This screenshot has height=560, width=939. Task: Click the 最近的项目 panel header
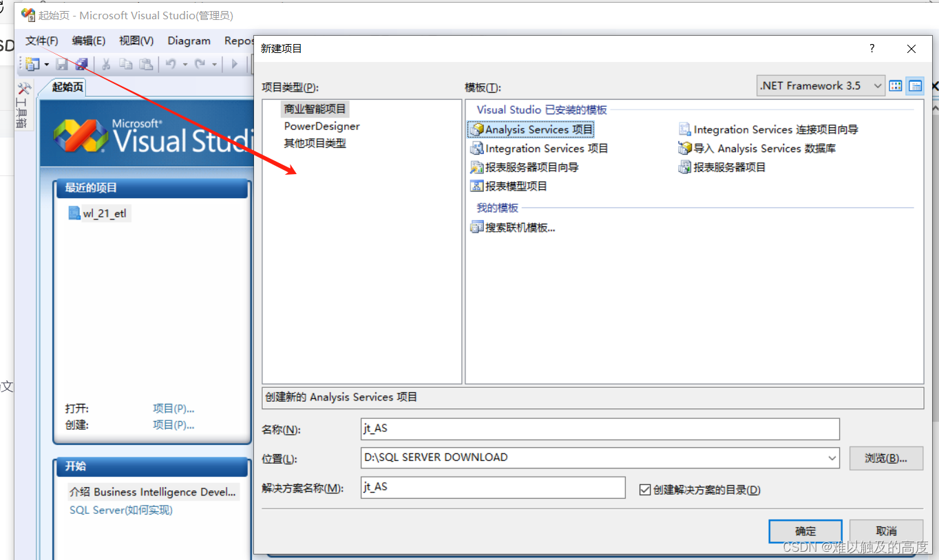151,188
